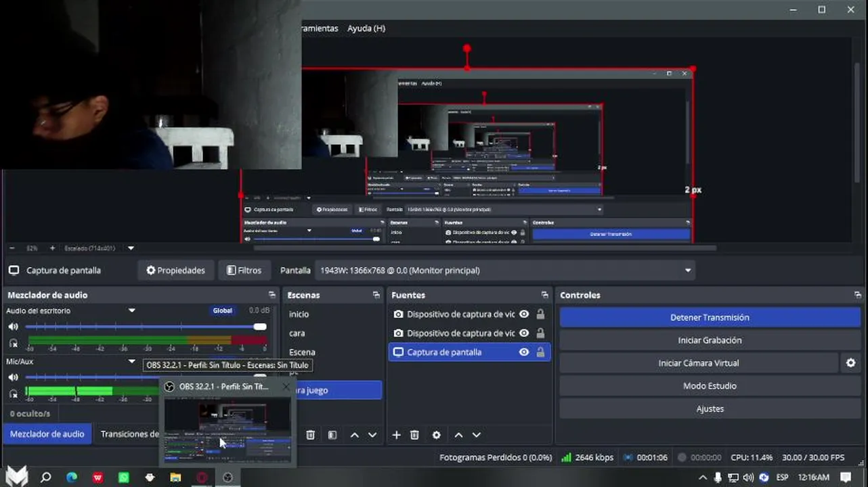
Task: Undock the Escenas panel
Action: 376,296
